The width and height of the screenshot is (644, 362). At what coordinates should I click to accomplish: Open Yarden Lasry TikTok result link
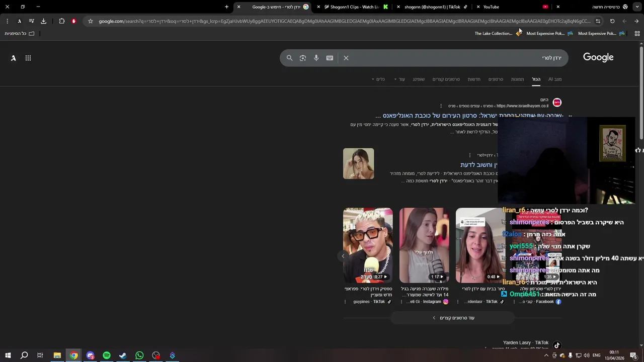(526, 343)
